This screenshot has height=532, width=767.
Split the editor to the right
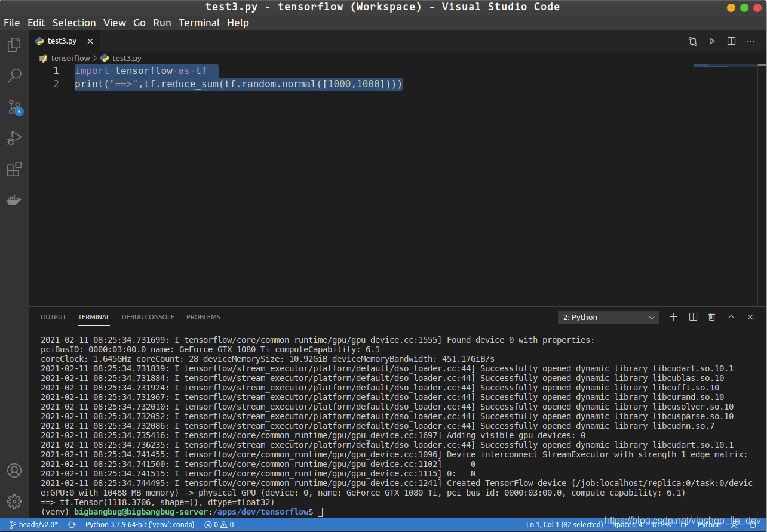tap(731, 41)
